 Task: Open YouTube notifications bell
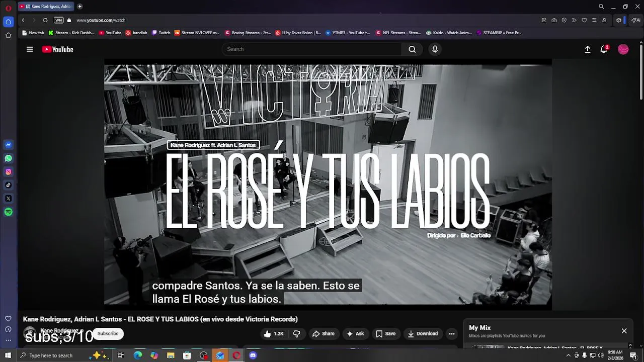(604, 49)
